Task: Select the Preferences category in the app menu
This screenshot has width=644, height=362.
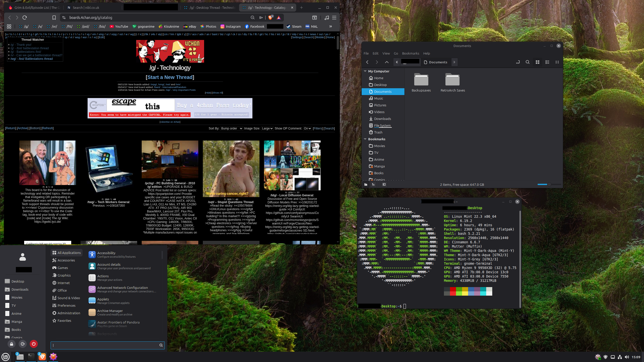Action: (x=66, y=305)
